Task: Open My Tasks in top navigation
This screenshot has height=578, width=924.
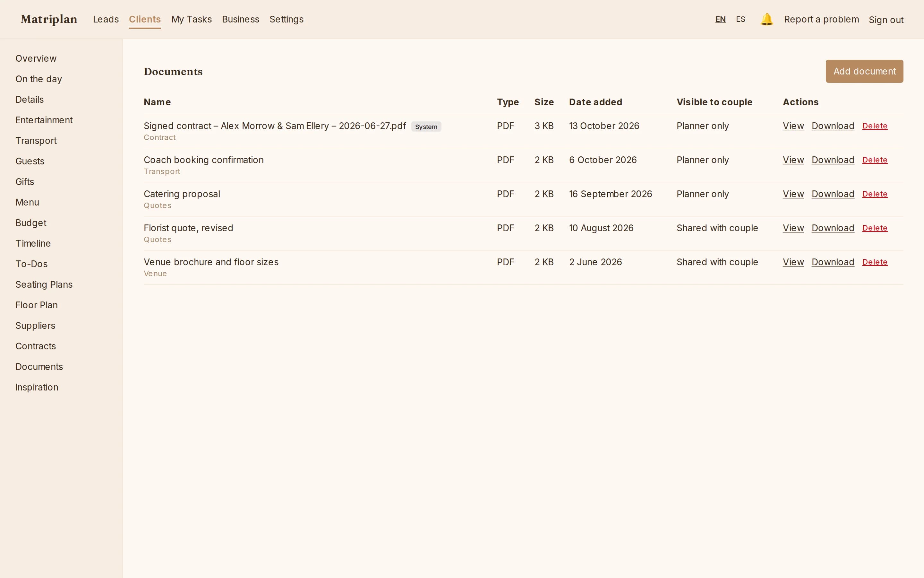Action: (x=191, y=19)
